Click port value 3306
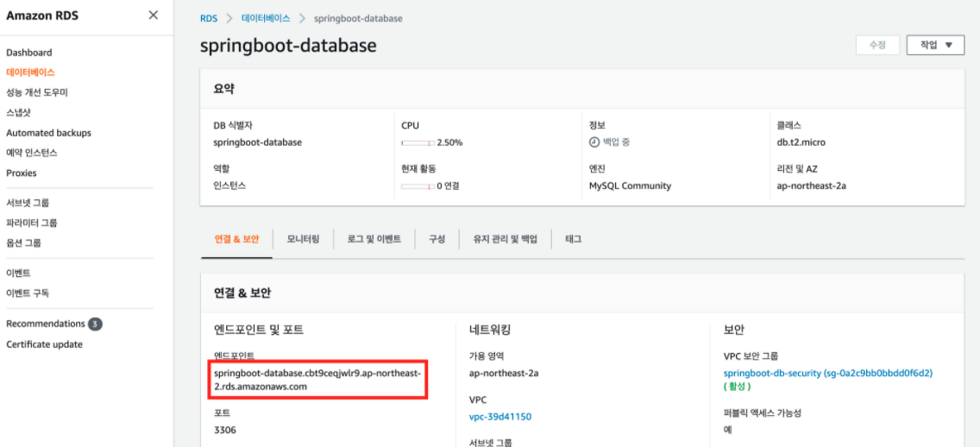 click(x=225, y=430)
